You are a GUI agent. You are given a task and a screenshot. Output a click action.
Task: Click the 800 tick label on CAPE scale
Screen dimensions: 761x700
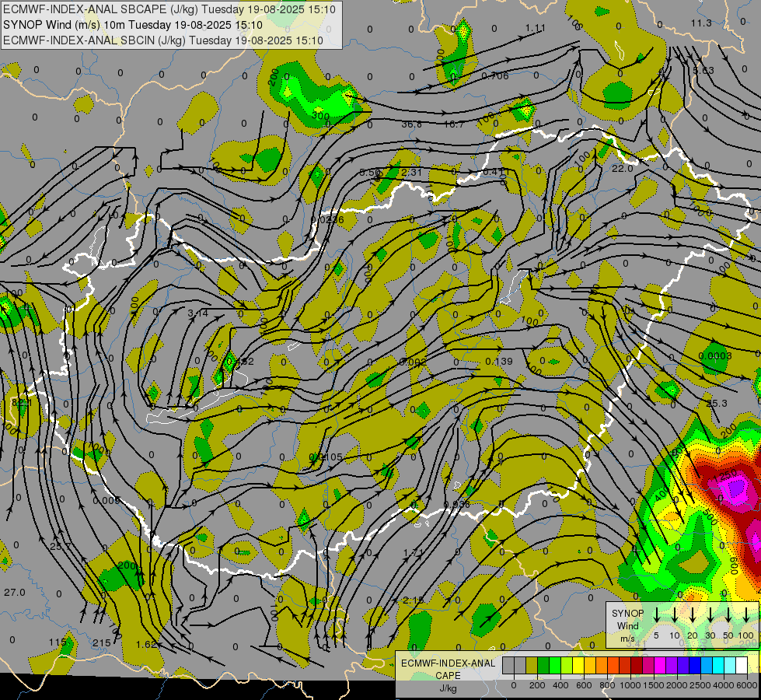pos(607,685)
